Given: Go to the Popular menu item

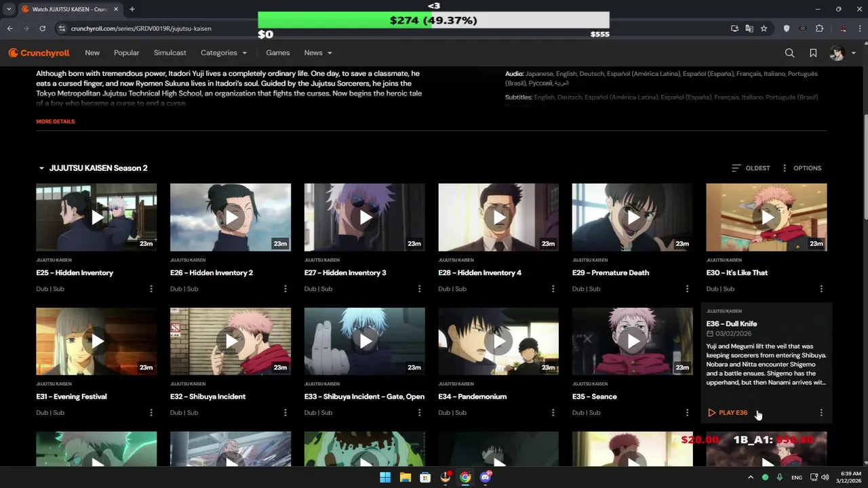Looking at the screenshot, I should pos(126,53).
